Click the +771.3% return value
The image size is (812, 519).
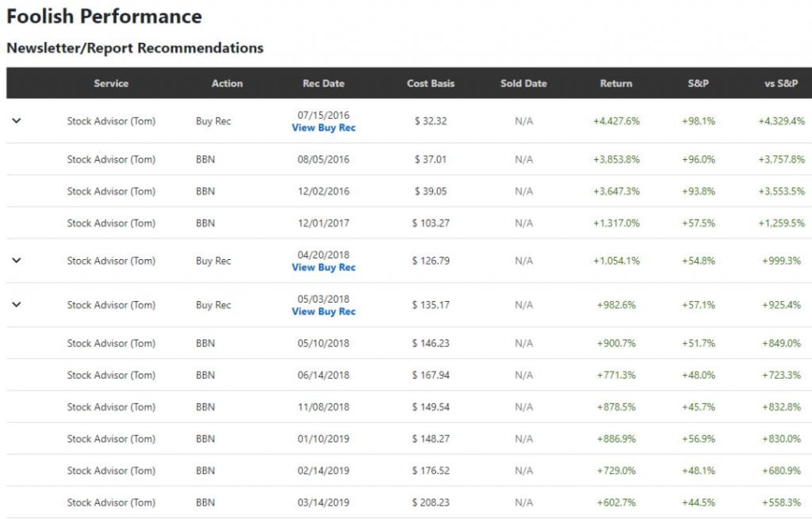coord(616,375)
